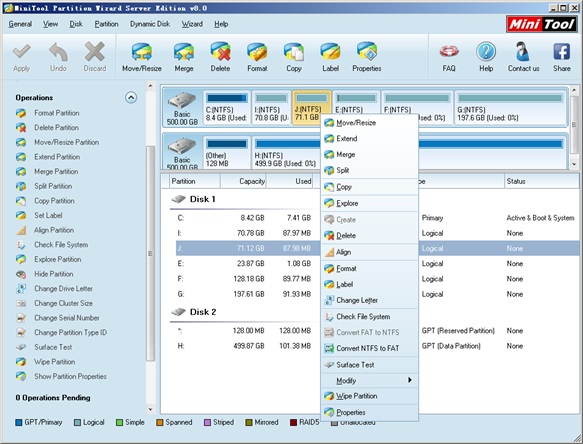Screen dimensions: 583x444
Task: Choose Surface Test in Operations panel
Action: click(x=53, y=347)
